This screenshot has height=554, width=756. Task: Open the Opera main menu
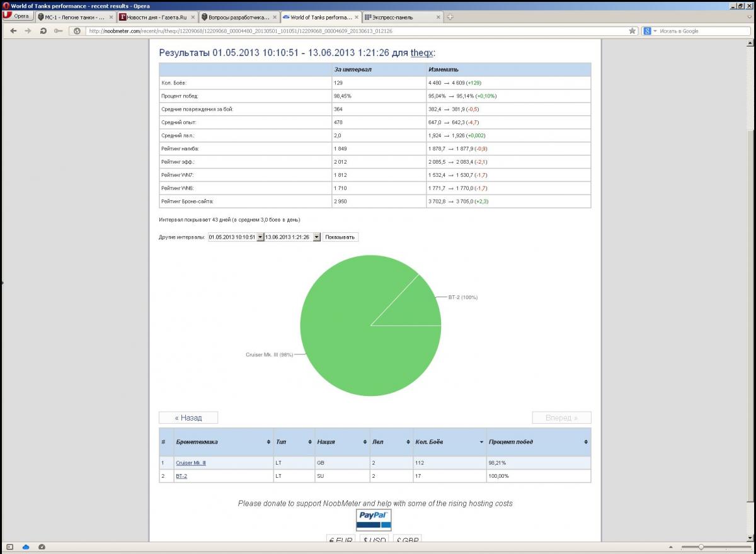17,16
